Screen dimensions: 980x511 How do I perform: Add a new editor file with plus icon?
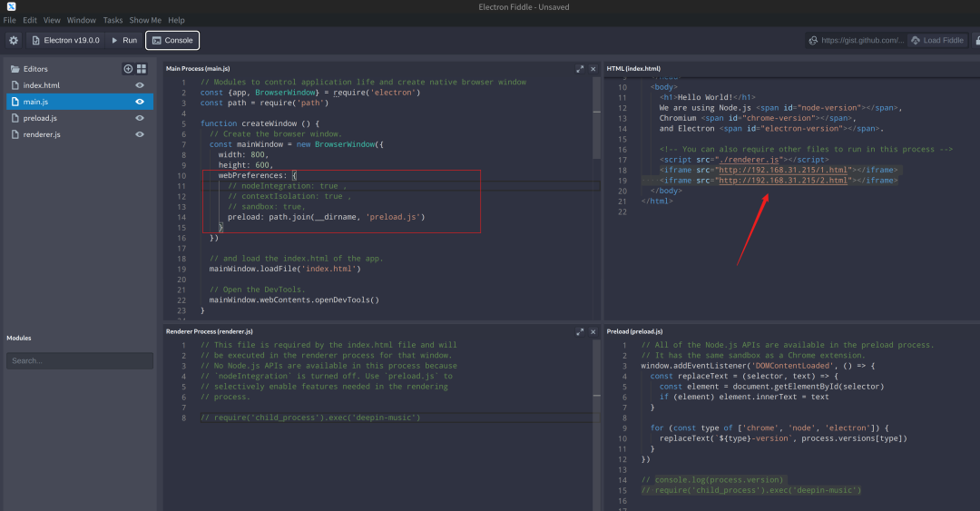coord(128,69)
